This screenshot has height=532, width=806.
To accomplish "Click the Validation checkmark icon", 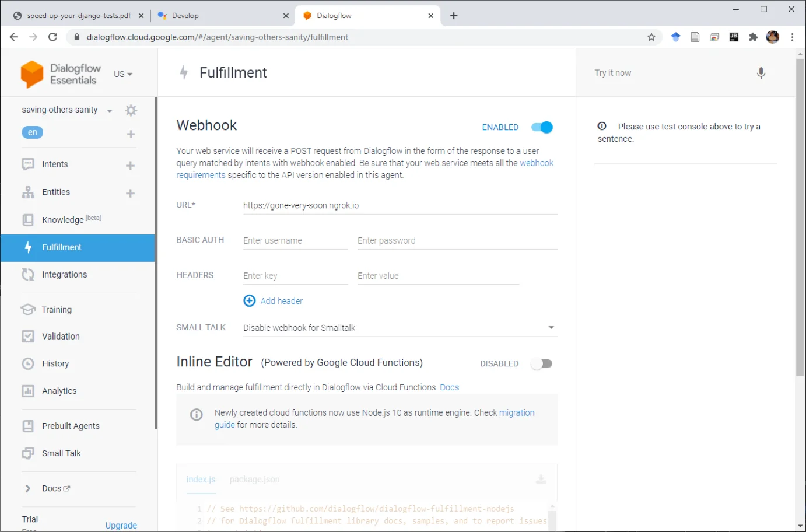I will (28, 337).
